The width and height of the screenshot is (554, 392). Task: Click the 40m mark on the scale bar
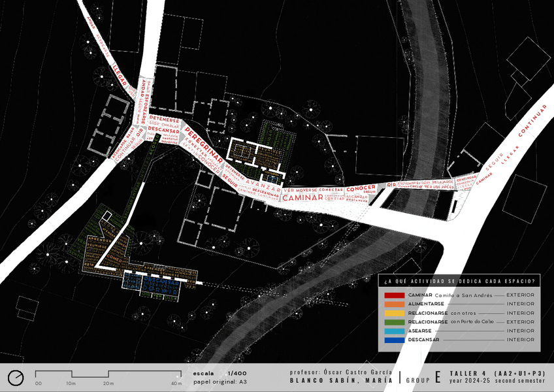[176, 384]
